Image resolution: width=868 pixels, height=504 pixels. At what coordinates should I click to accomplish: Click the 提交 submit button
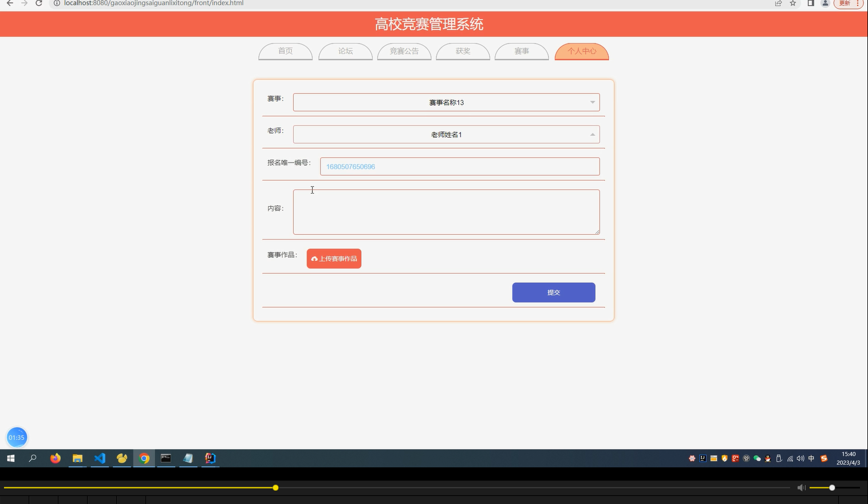tap(553, 292)
